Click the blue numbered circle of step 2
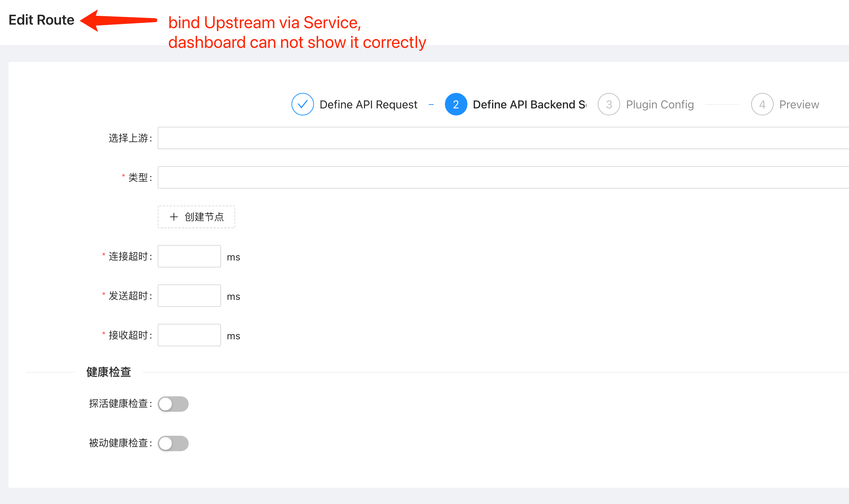849x504 pixels. 456,104
